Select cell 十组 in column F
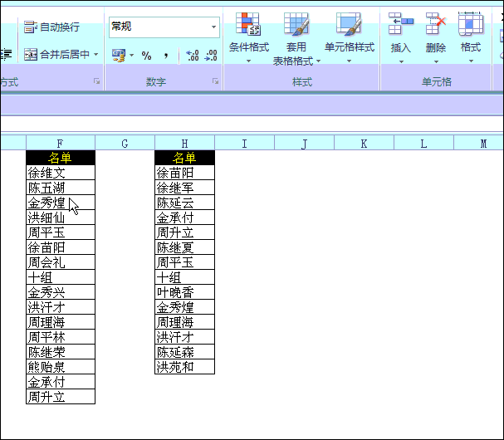 pos(61,277)
